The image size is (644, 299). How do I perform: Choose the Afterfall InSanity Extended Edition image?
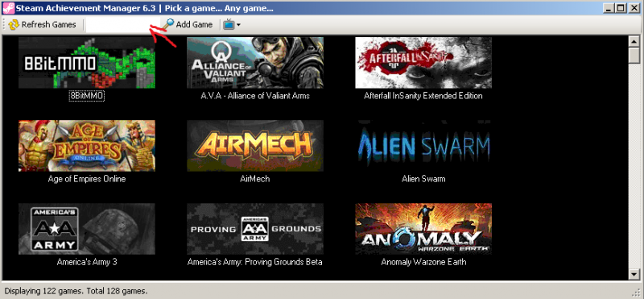click(423, 63)
